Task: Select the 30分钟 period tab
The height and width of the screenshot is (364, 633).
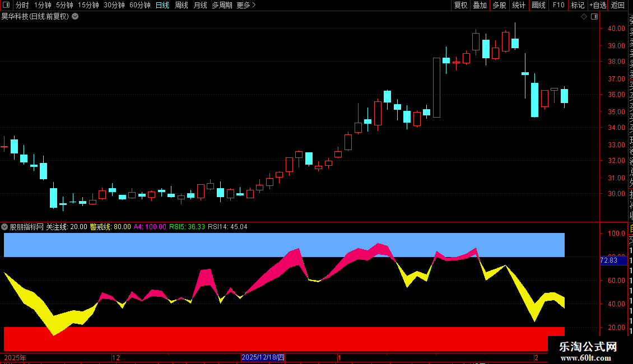Action: point(114,5)
